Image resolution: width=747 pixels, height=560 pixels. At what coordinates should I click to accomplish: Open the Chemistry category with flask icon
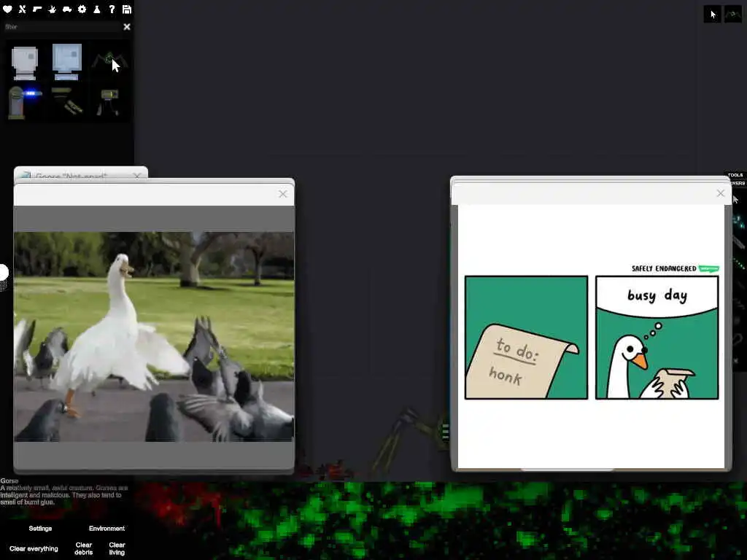pyautogui.click(x=97, y=9)
